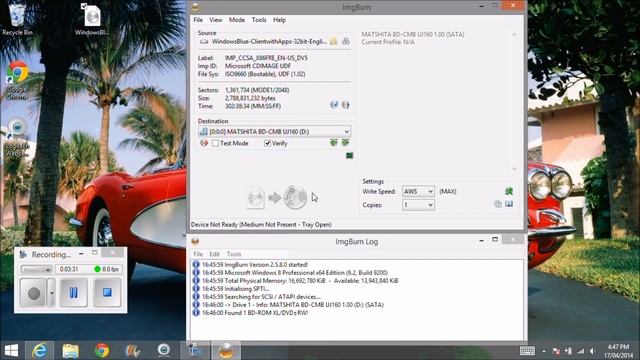Open the Mode menu in ImgBurn

237,20
